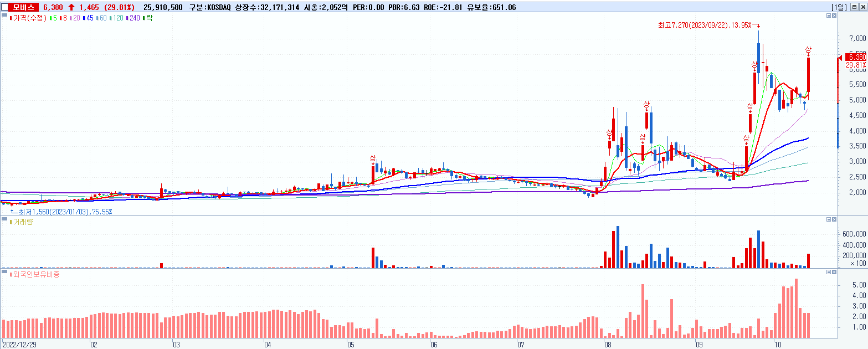Click the 거래량 indicator label

(x=20, y=222)
